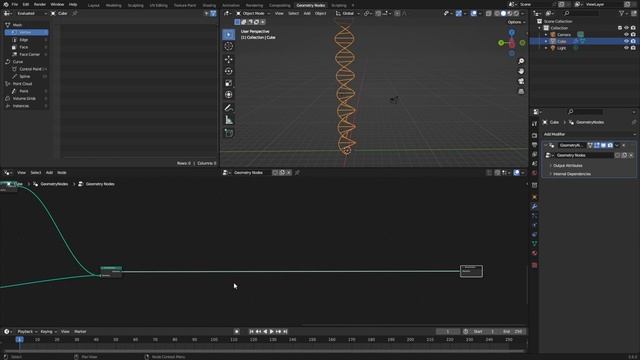
Task: Toggle visibility eye of the Camera object
Action: coord(626,35)
